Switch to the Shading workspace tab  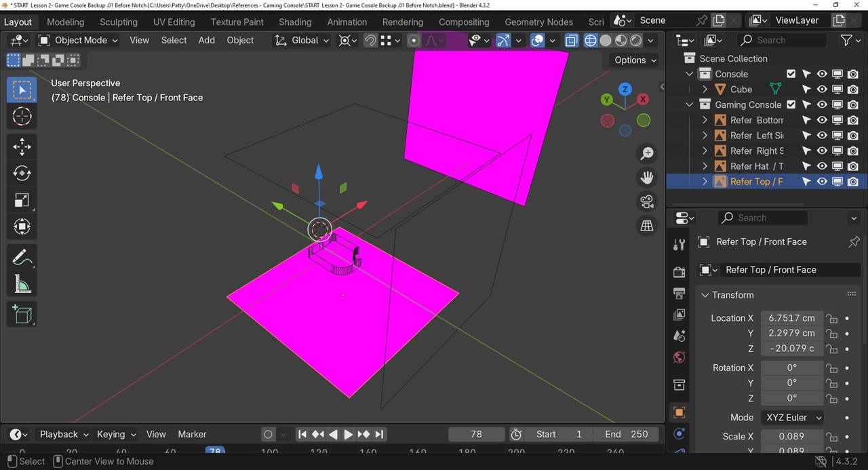click(295, 22)
